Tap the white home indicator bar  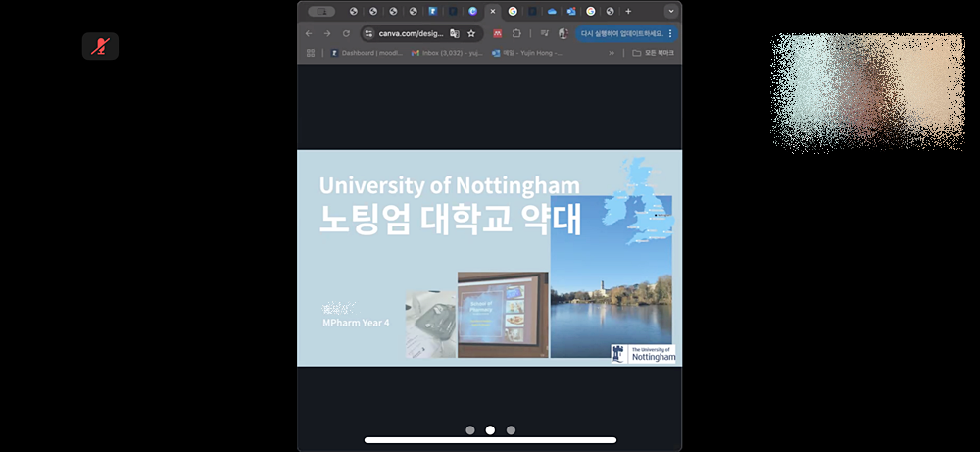490,440
